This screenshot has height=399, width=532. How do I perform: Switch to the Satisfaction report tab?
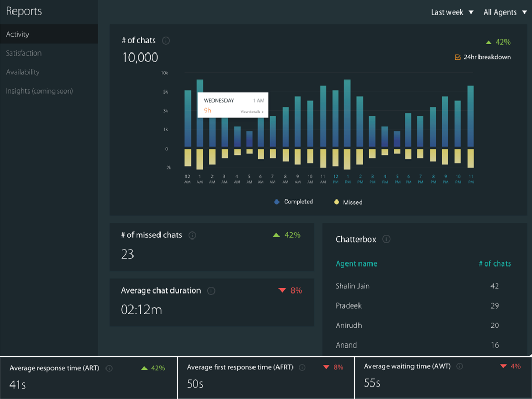[x=24, y=53]
